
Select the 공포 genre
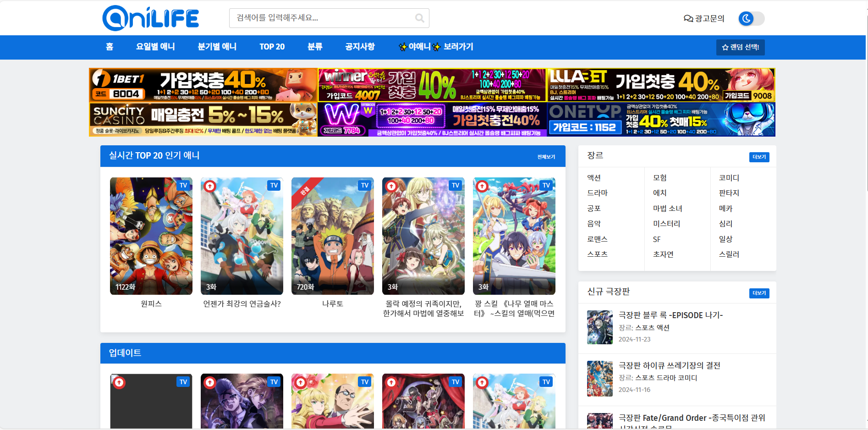coord(594,209)
